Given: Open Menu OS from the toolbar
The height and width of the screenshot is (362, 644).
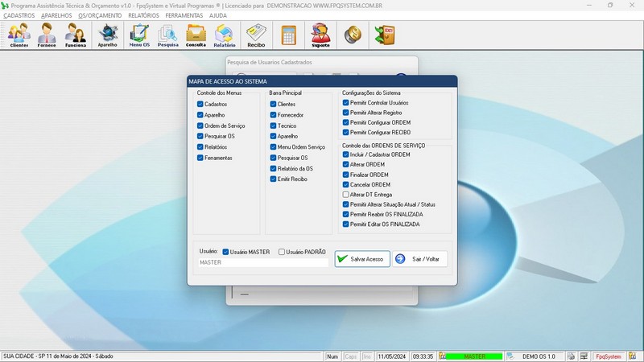Looking at the screenshot, I should [139, 35].
